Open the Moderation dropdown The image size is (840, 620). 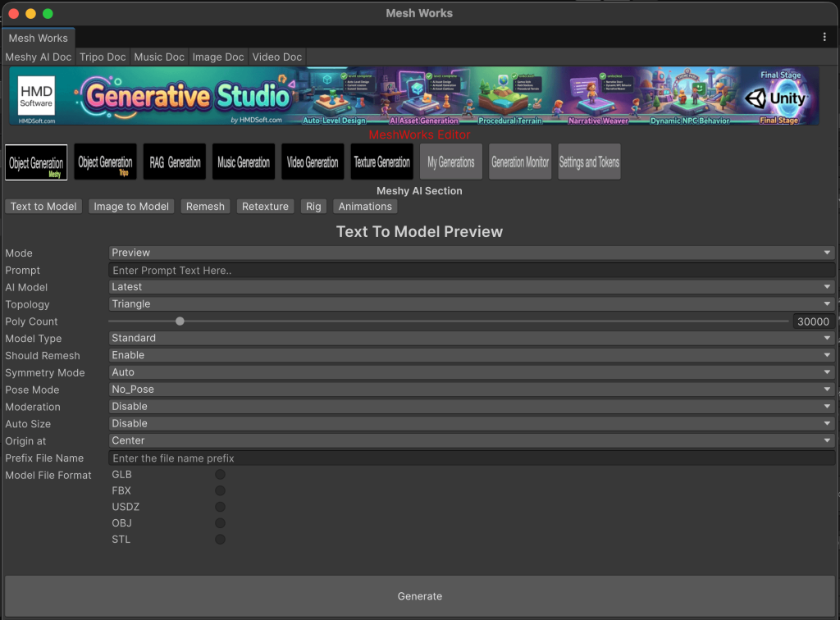coord(472,407)
